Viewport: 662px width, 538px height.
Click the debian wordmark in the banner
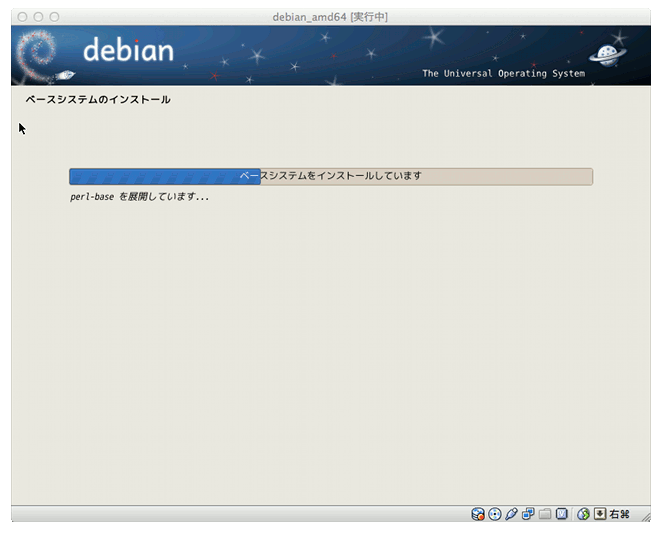[128, 50]
